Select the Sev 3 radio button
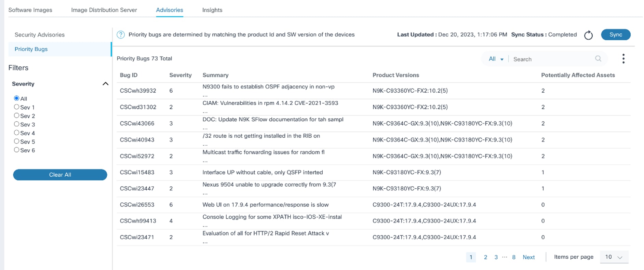644x270 pixels. [16, 124]
